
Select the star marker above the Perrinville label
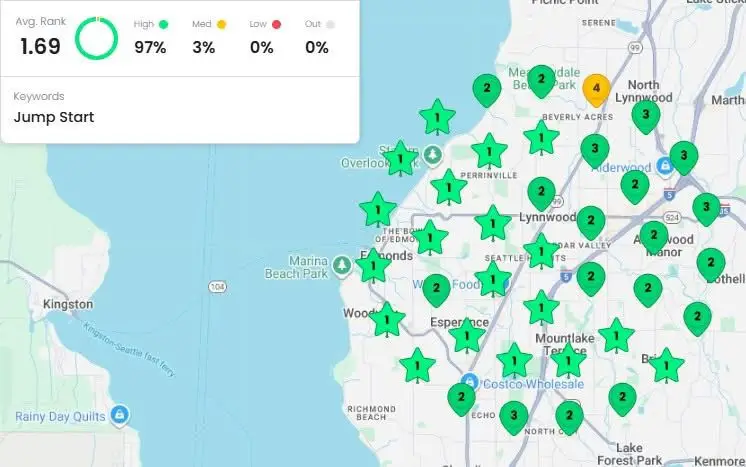pos(489,151)
